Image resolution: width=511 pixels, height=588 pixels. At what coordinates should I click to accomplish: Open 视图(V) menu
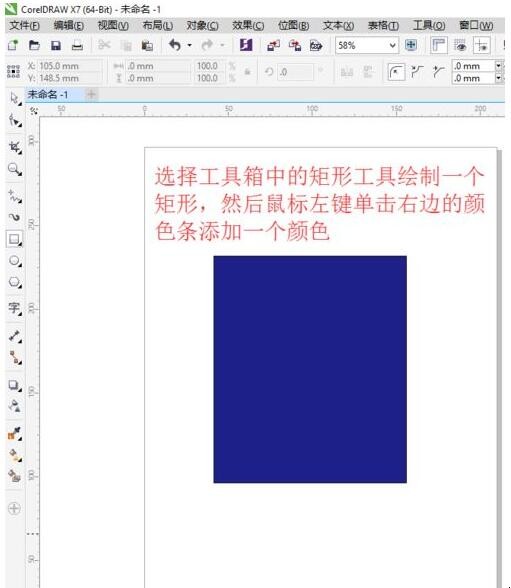click(113, 26)
